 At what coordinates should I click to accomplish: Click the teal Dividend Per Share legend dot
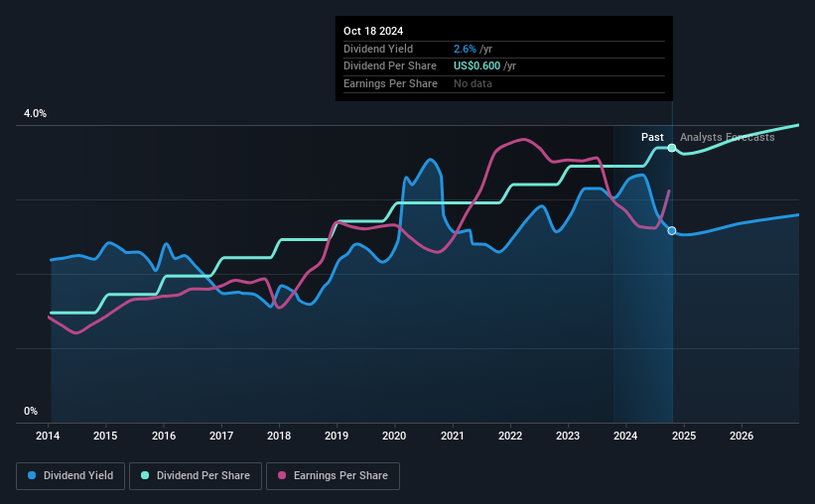click(145, 475)
